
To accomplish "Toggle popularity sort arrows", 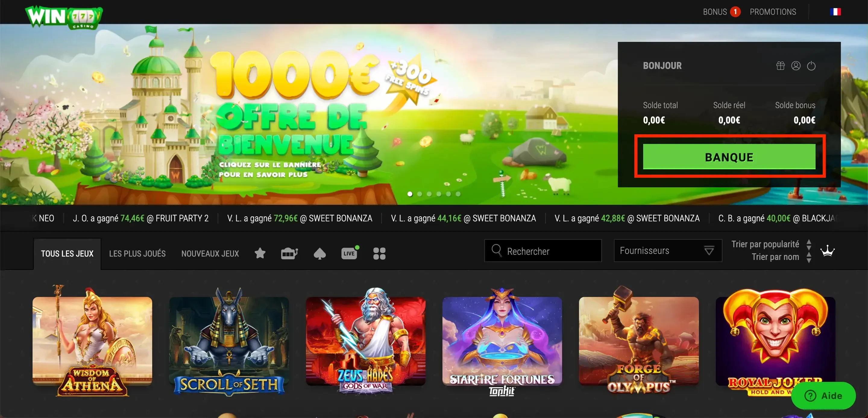I will [x=809, y=244].
